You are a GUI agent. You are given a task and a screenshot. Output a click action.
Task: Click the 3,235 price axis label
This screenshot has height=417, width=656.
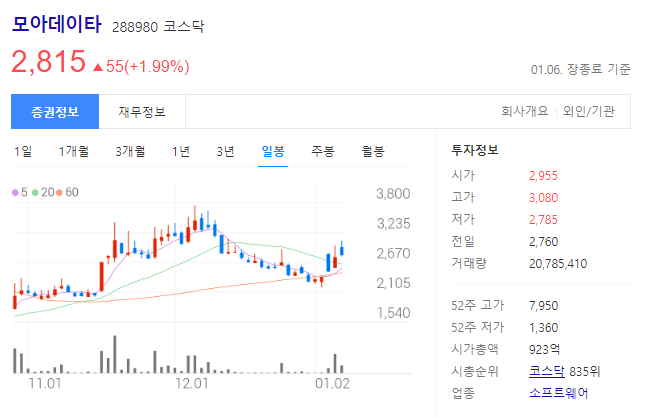(x=393, y=224)
